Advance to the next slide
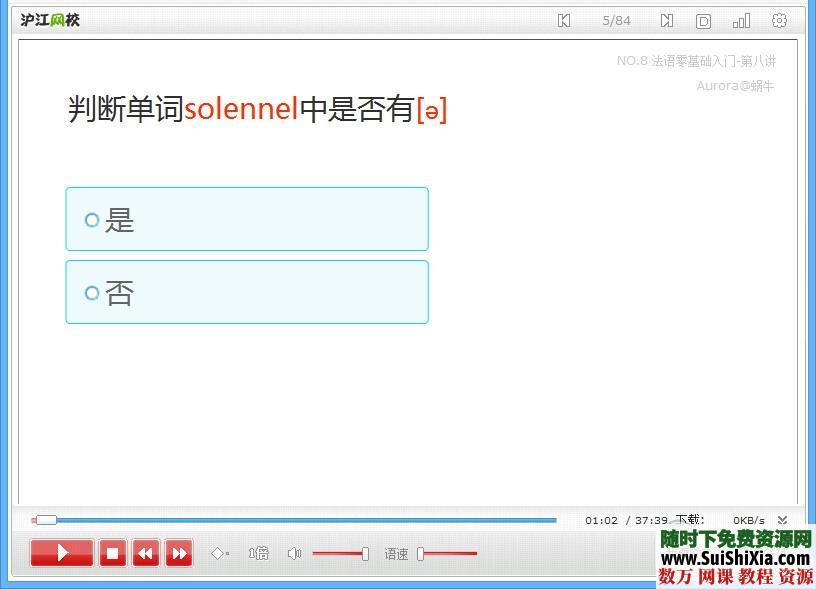 tap(665, 20)
